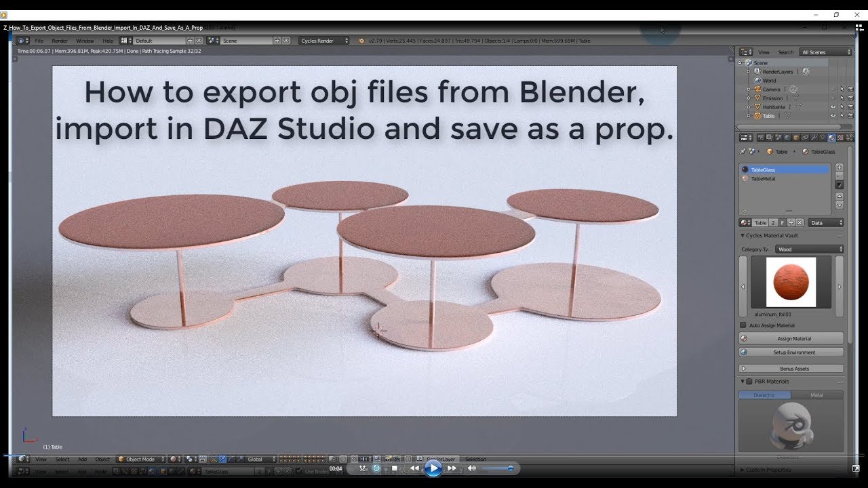Open the viewport Select menu
This screenshot has height=488, width=868.
[62, 460]
